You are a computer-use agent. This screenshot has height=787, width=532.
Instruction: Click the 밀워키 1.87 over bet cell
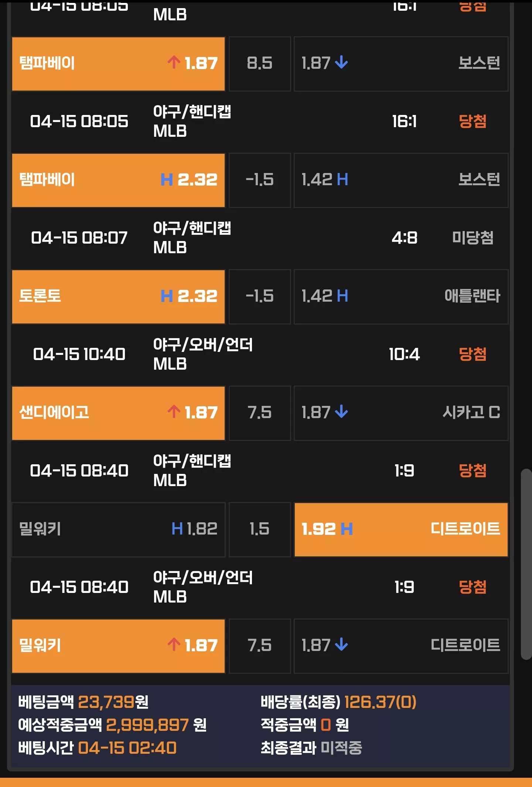point(118,646)
